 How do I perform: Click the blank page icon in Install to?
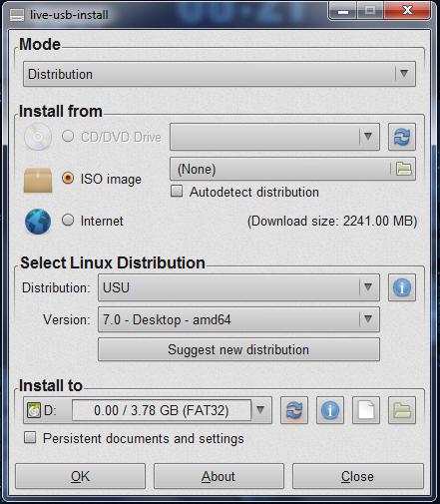[x=366, y=410]
